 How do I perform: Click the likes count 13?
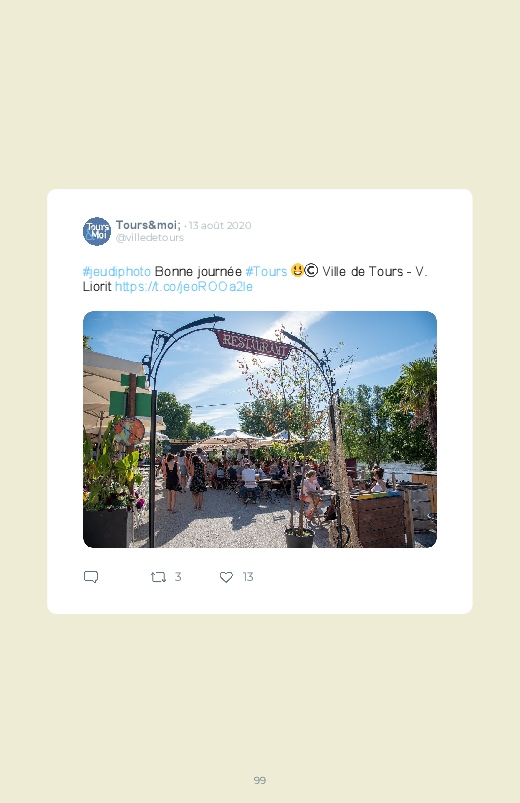(248, 577)
